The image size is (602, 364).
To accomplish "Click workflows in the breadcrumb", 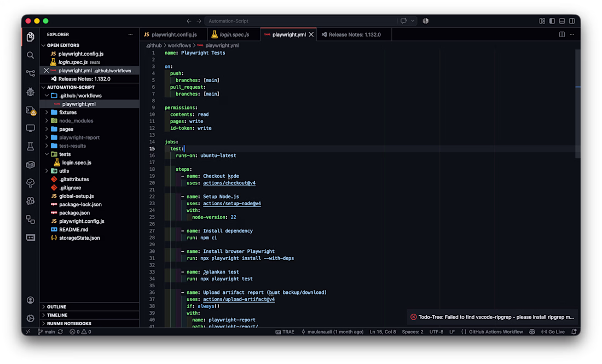I will click(180, 45).
